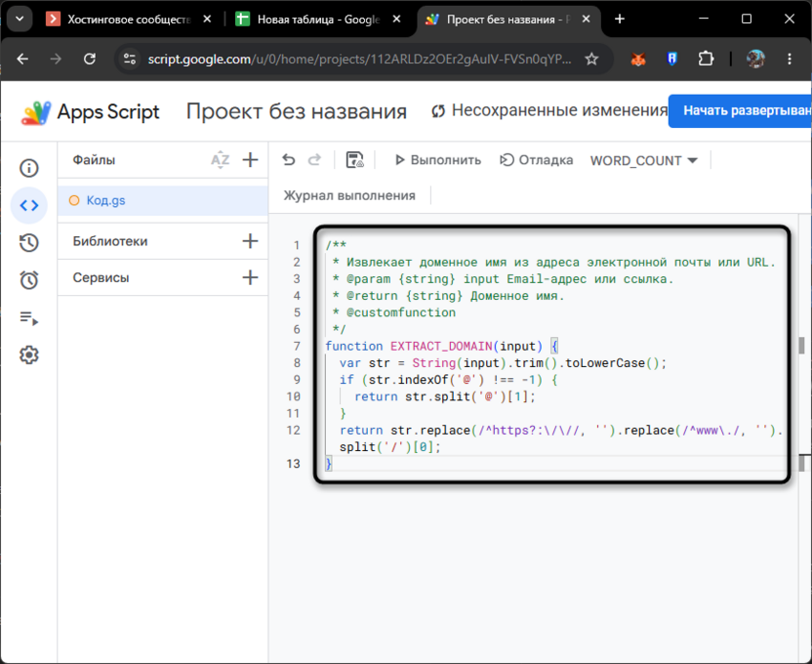
Task: Click the Отладка debug button
Action: 536,160
